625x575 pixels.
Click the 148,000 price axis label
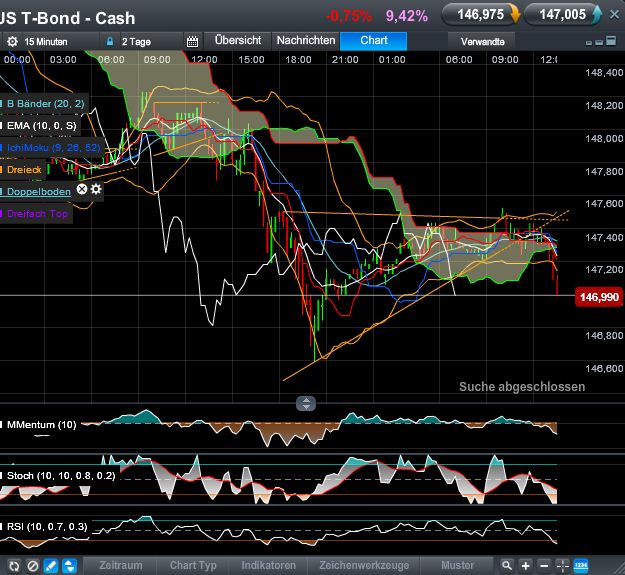point(604,138)
